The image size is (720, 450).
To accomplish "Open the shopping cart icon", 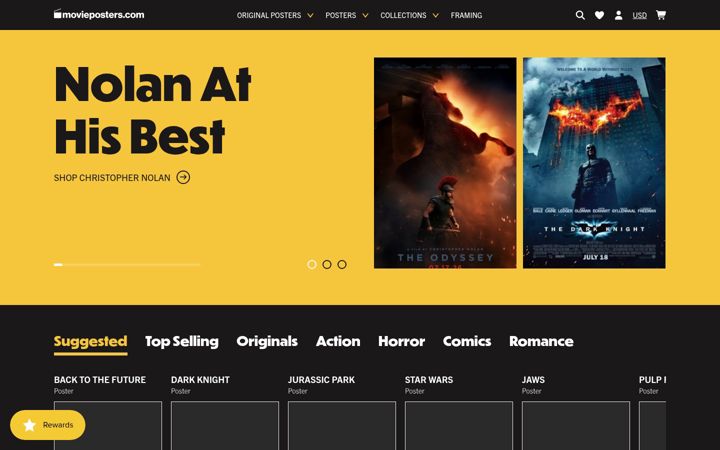I will click(x=661, y=15).
